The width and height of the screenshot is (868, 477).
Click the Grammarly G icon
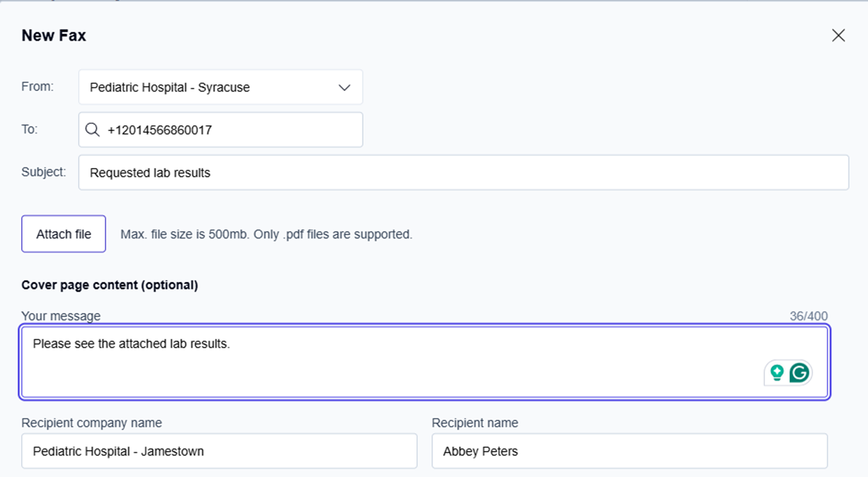(799, 373)
